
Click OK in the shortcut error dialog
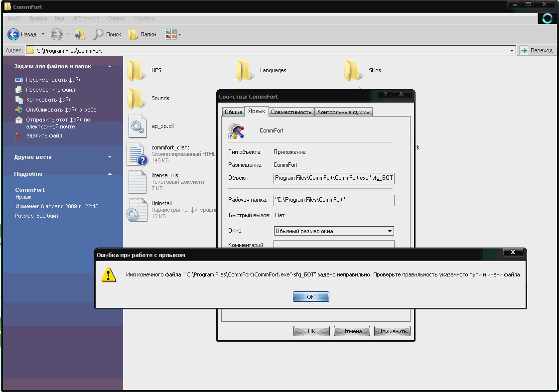click(x=311, y=297)
